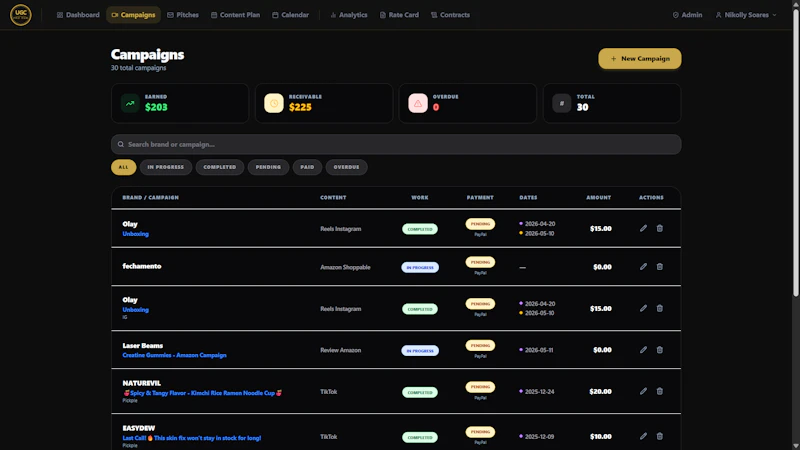Image resolution: width=800 pixels, height=450 pixels.
Task: Click the Earned trend icon
Action: (x=130, y=103)
